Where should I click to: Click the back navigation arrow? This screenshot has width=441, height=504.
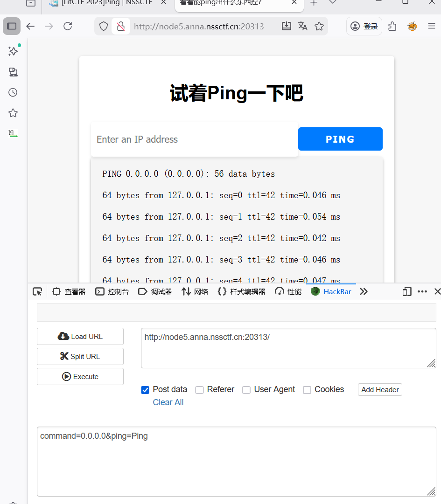coord(30,26)
